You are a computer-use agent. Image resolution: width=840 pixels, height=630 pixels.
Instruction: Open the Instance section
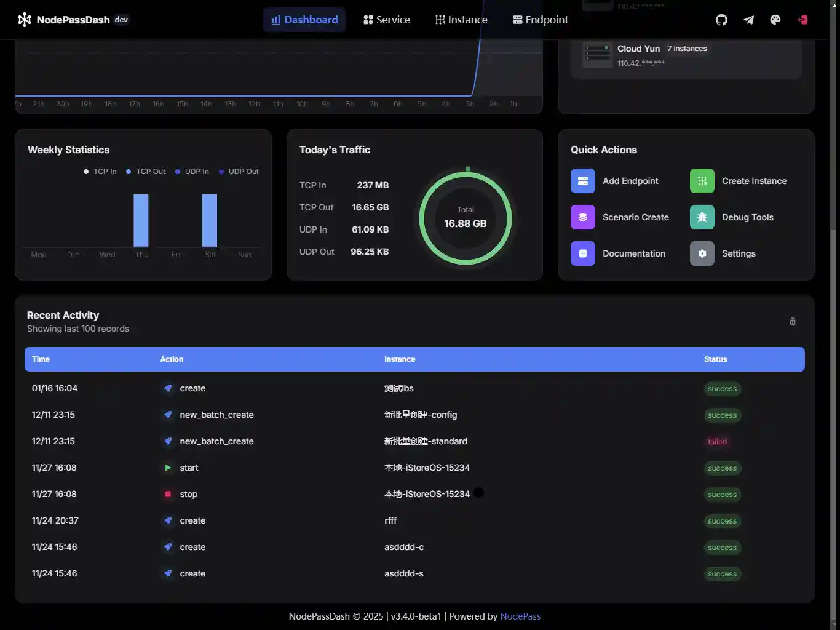[x=461, y=20]
